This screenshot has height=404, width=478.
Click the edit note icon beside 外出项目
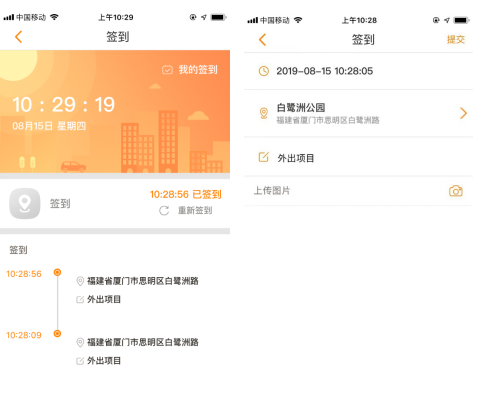(264, 157)
